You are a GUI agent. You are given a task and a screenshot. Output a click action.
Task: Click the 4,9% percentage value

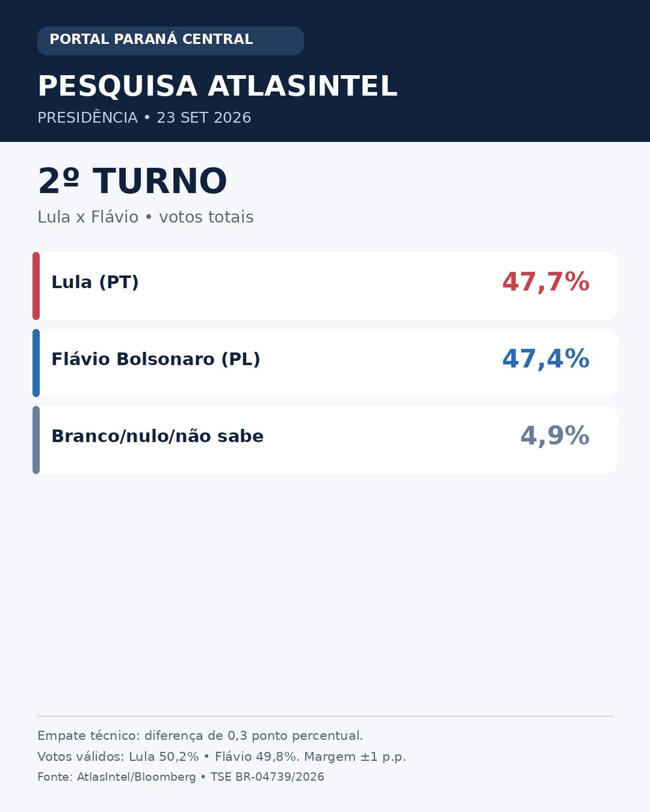point(555,436)
